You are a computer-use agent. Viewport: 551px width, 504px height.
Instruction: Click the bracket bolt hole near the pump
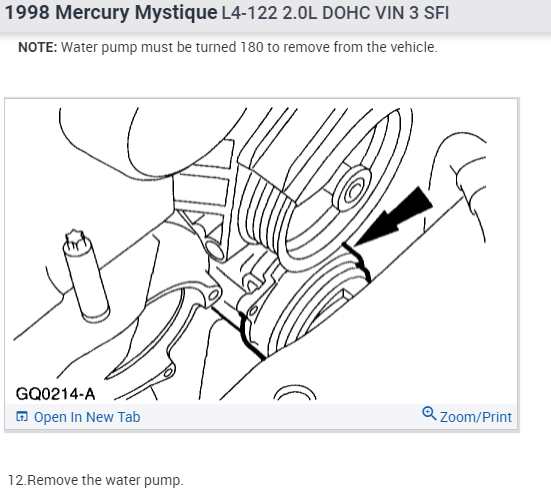click(x=215, y=250)
